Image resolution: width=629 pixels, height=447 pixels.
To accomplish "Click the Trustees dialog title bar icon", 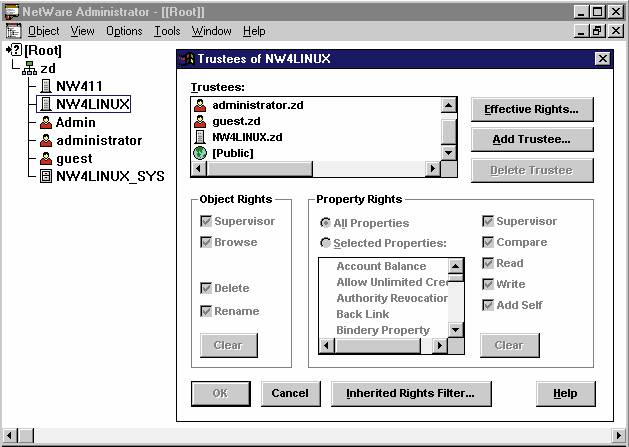I will coord(187,59).
